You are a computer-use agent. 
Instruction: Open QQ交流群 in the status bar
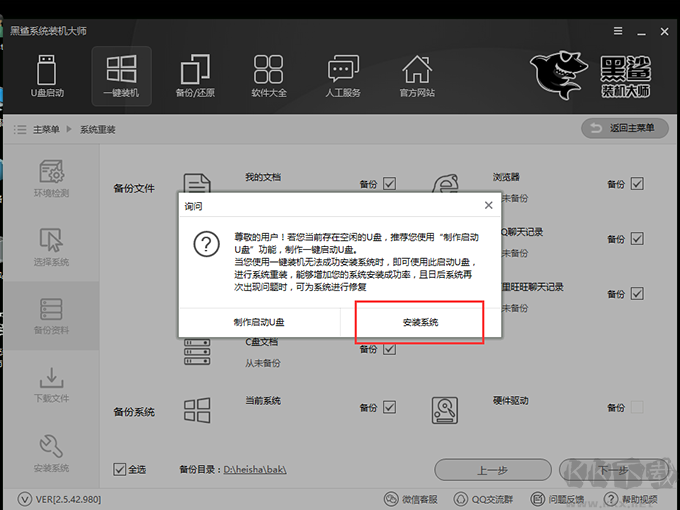coord(483,499)
